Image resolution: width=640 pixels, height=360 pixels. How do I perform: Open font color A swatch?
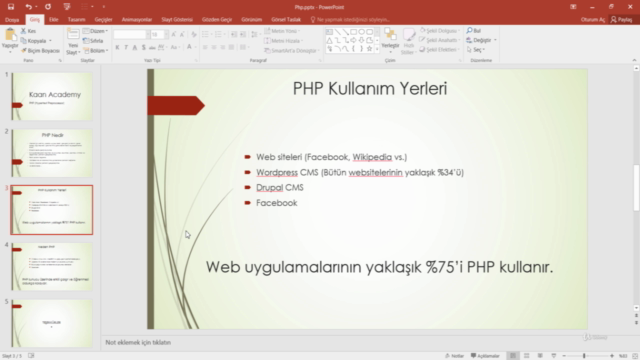coord(189,47)
